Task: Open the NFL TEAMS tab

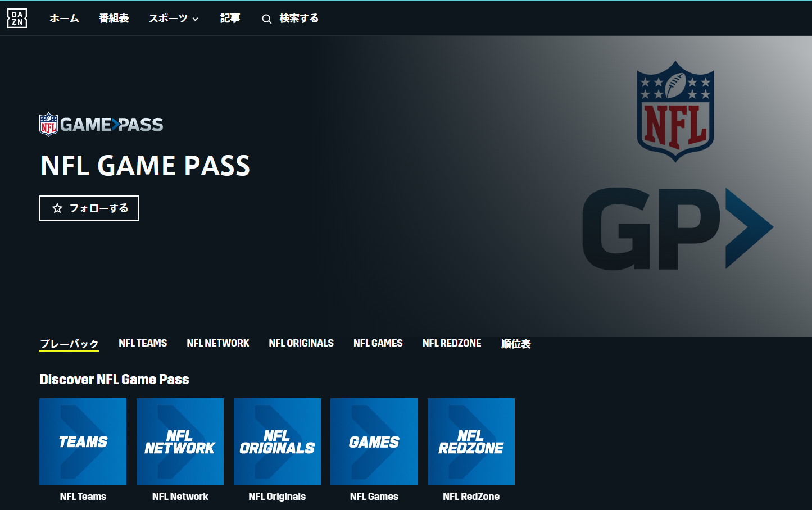Action: [x=142, y=343]
